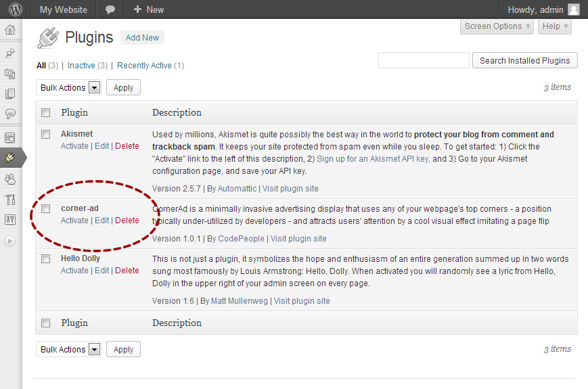The height and width of the screenshot is (389, 588).
Task: Filter by Recently Active plugins
Action: click(x=144, y=66)
